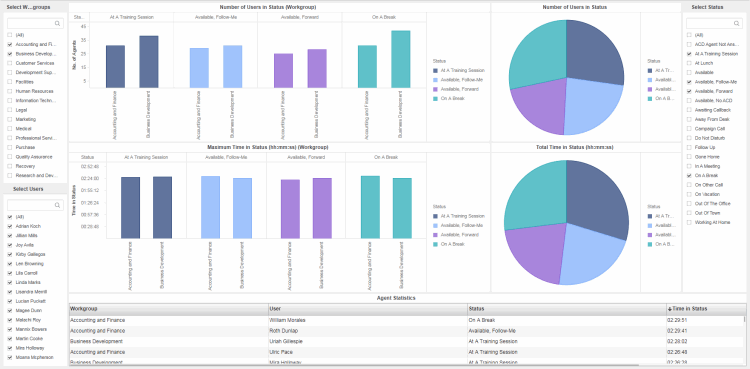750x369 pixels.
Task: Click Available, Forward legend swatch in maximum time chart
Action: 435,235
